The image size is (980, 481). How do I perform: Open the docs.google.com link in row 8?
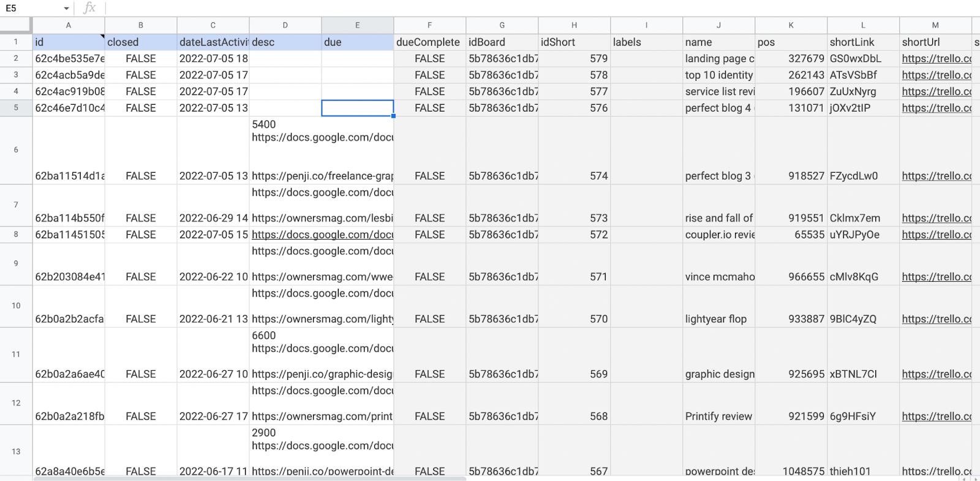(322, 235)
